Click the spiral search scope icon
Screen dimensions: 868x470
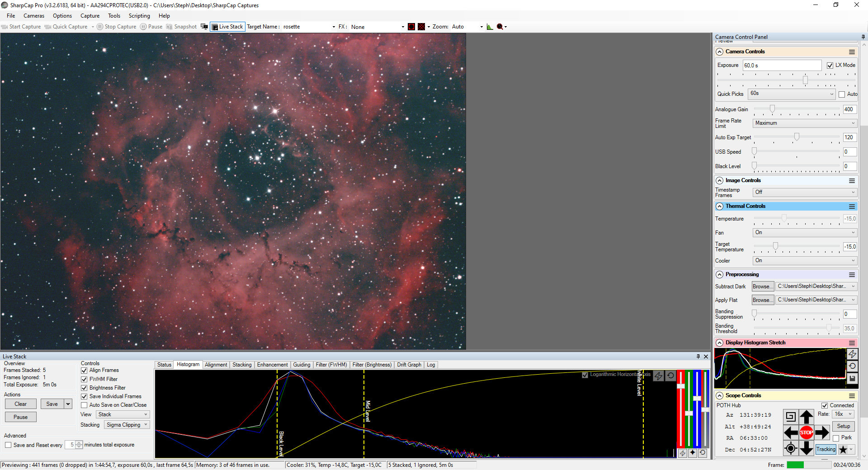click(791, 417)
